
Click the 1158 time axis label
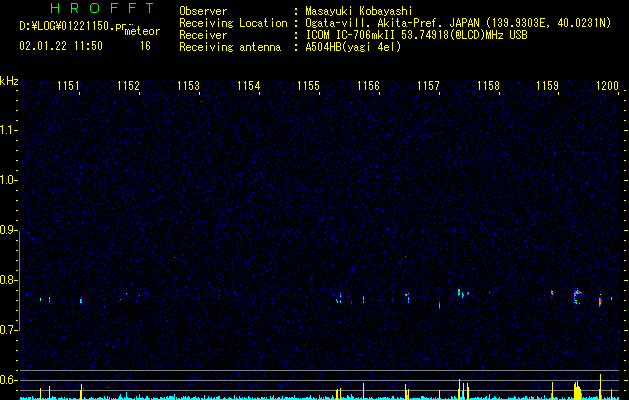coord(489,86)
